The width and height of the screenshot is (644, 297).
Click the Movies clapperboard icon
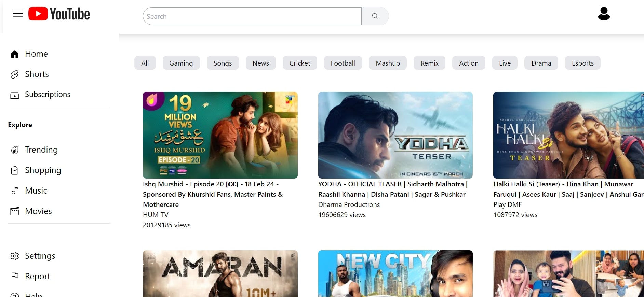pyautogui.click(x=15, y=211)
